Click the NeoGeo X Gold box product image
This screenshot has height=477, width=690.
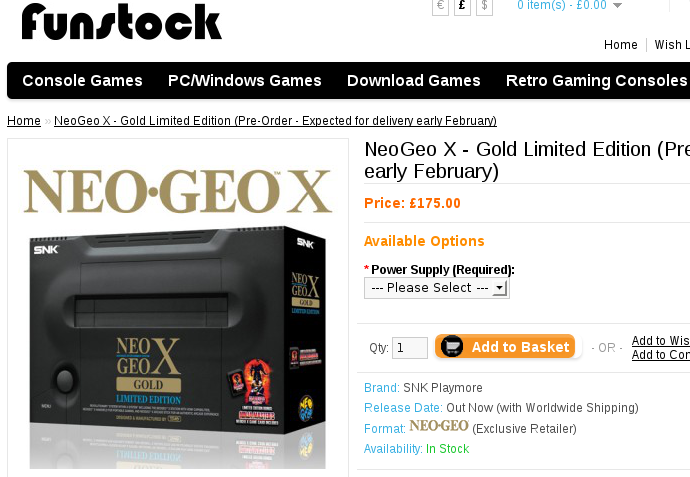click(x=178, y=308)
